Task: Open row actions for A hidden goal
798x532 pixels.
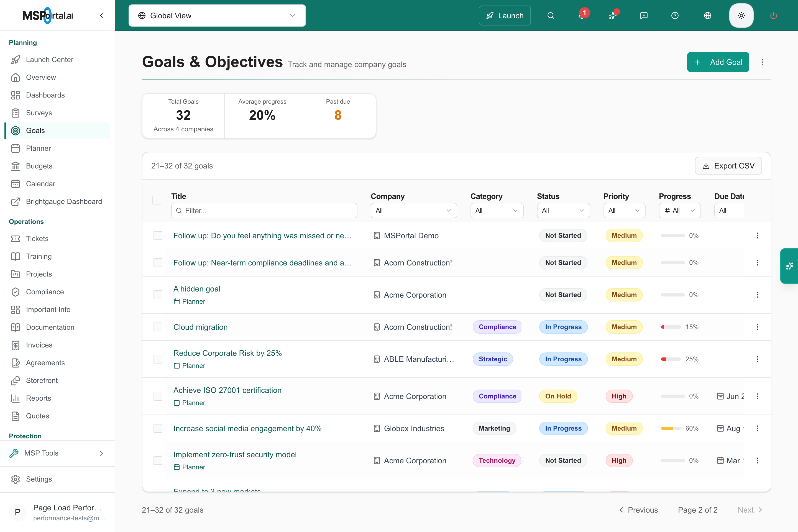Action: (757, 295)
